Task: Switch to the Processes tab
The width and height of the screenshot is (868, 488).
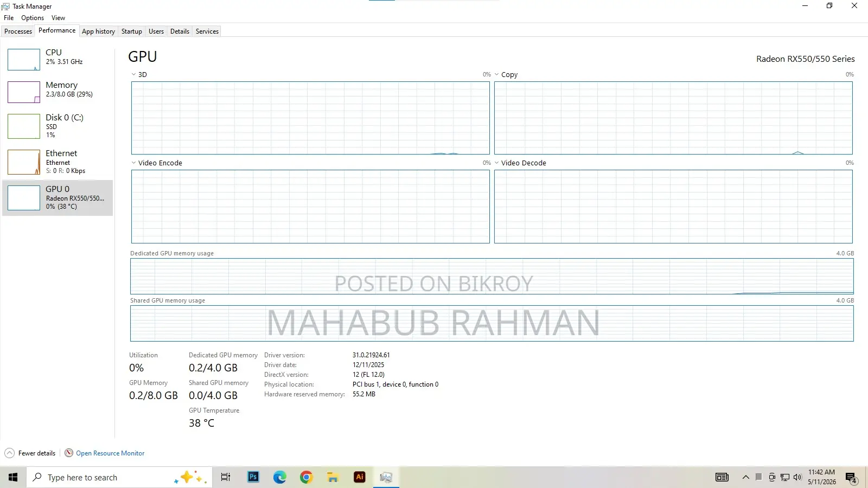Action: (x=18, y=31)
